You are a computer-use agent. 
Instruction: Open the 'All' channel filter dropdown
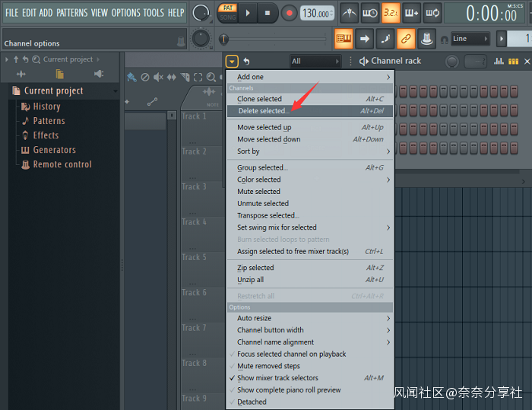click(x=315, y=61)
